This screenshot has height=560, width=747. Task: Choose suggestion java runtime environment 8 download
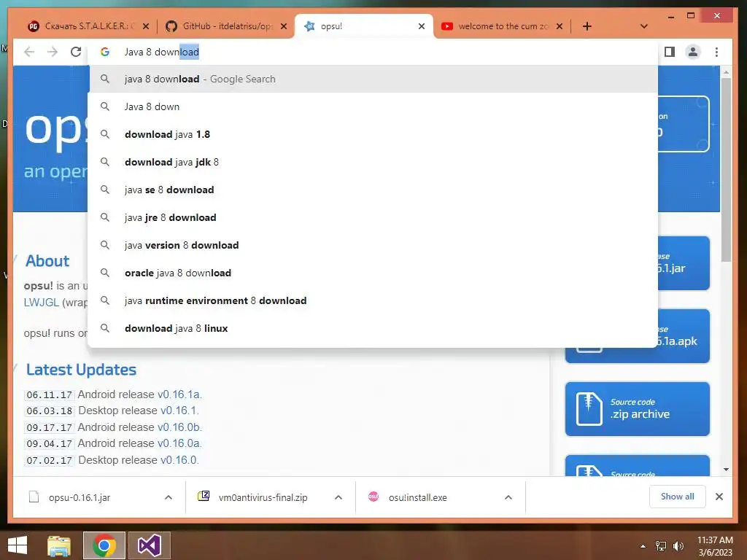pos(373,300)
